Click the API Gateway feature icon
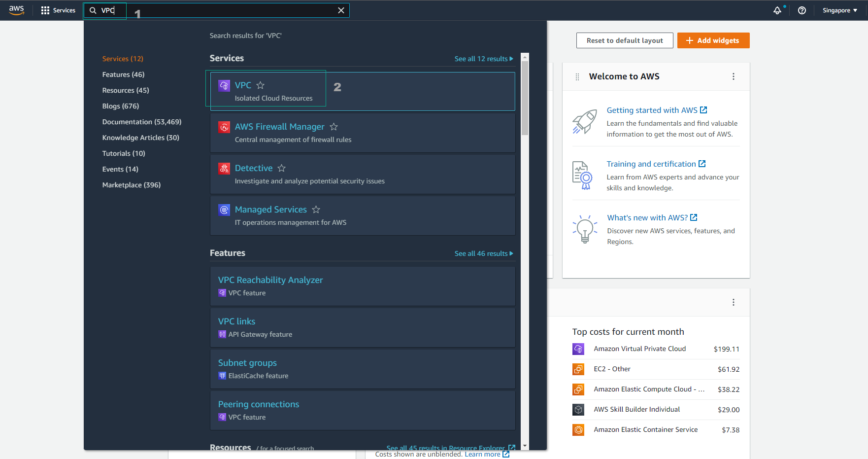Image resolution: width=868 pixels, height=459 pixels. pos(222,334)
